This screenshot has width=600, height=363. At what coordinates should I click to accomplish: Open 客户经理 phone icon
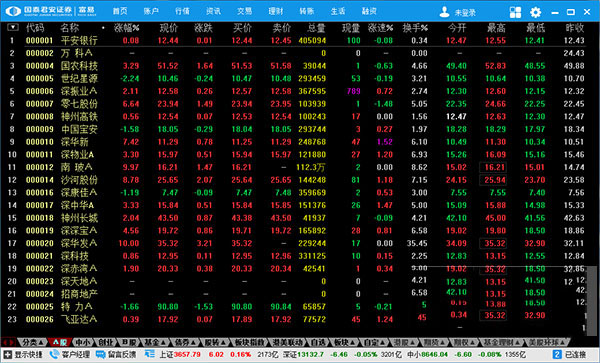54,354
